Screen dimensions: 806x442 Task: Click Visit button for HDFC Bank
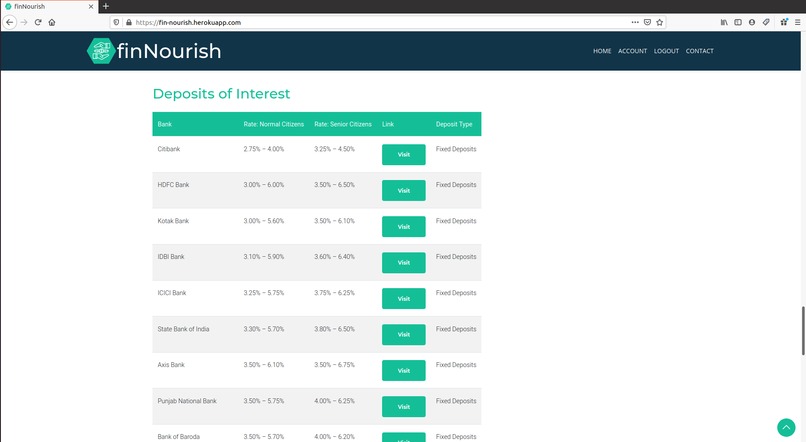[x=404, y=190]
